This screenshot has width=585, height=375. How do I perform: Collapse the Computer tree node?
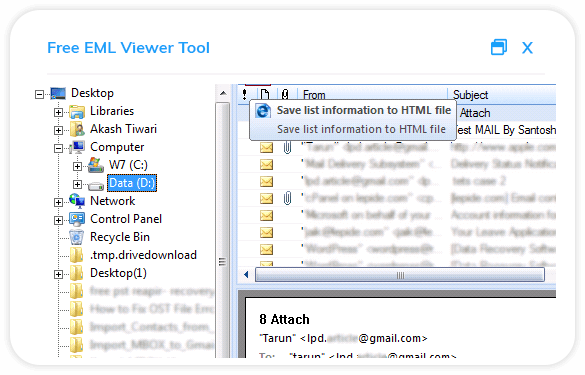pyautogui.click(x=58, y=148)
